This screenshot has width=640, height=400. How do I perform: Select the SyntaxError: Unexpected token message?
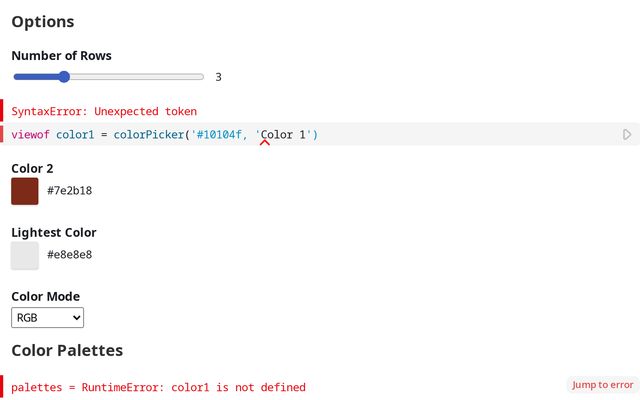104,111
